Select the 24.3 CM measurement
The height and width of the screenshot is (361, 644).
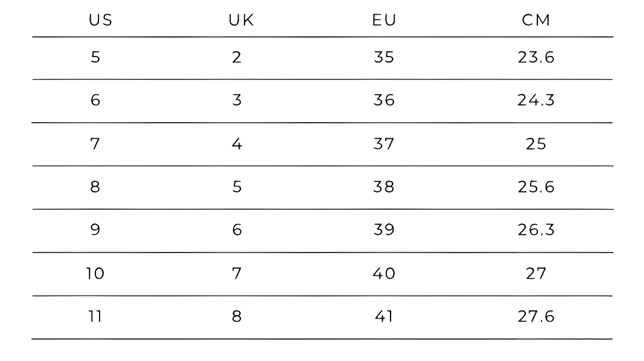[x=536, y=100]
